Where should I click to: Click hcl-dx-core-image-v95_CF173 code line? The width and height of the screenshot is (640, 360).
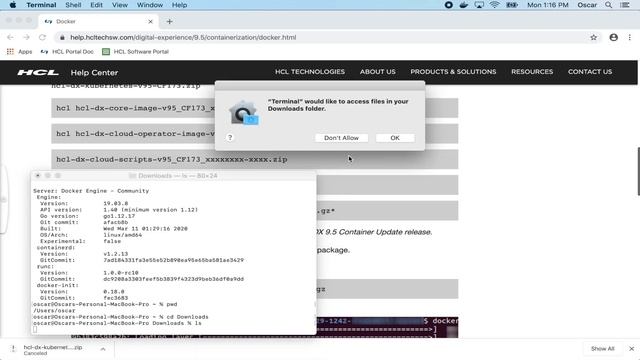136,108
